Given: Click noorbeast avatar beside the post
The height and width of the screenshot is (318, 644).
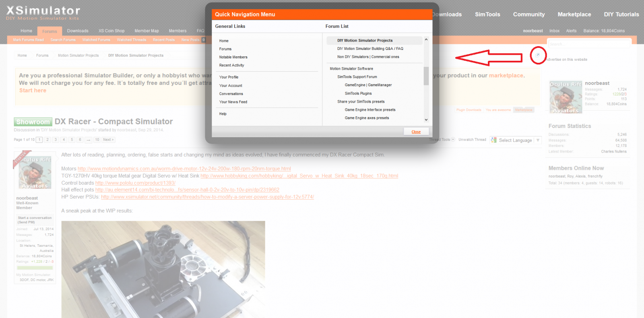Looking at the screenshot, I should tap(35, 172).
